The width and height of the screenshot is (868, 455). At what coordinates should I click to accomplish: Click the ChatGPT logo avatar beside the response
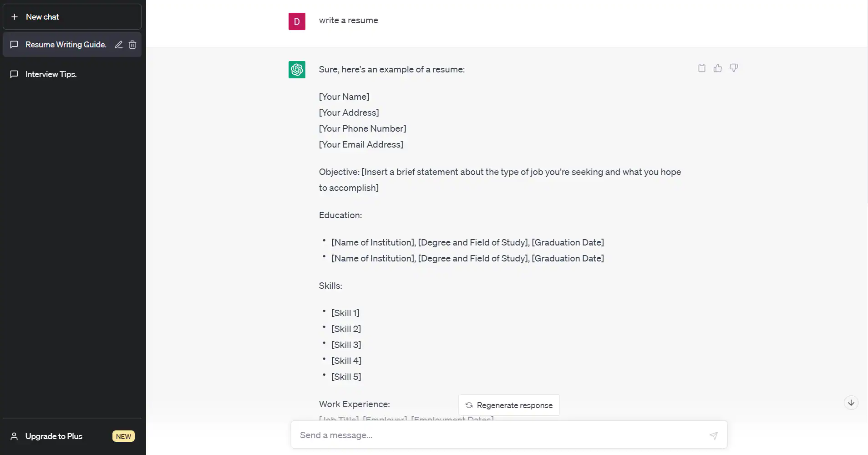tap(297, 70)
